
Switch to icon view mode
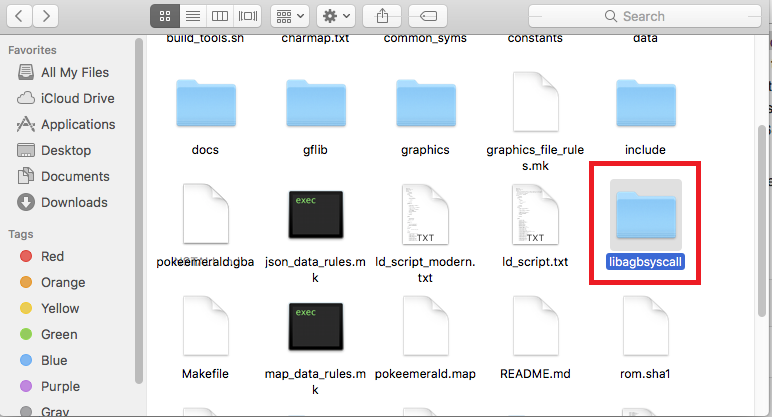166,16
